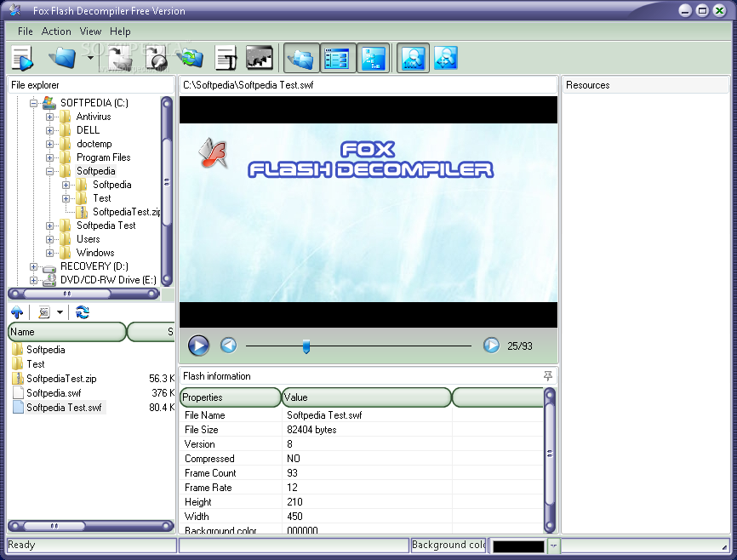Image resolution: width=737 pixels, height=560 pixels.
Task: Click the greyed-out export to folder toolbar icon
Action: pyautogui.click(x=120, y=58)
